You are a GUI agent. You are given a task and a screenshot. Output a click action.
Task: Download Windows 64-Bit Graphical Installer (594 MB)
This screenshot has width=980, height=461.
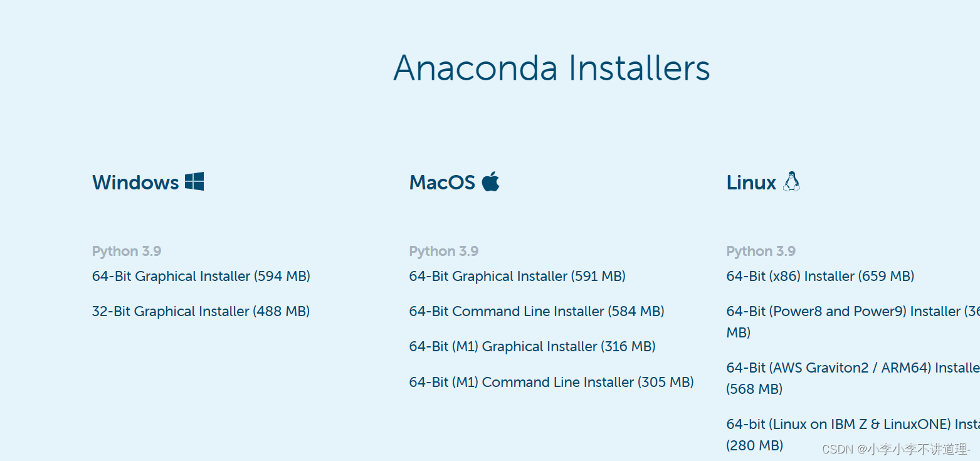[x=201, y=276]
